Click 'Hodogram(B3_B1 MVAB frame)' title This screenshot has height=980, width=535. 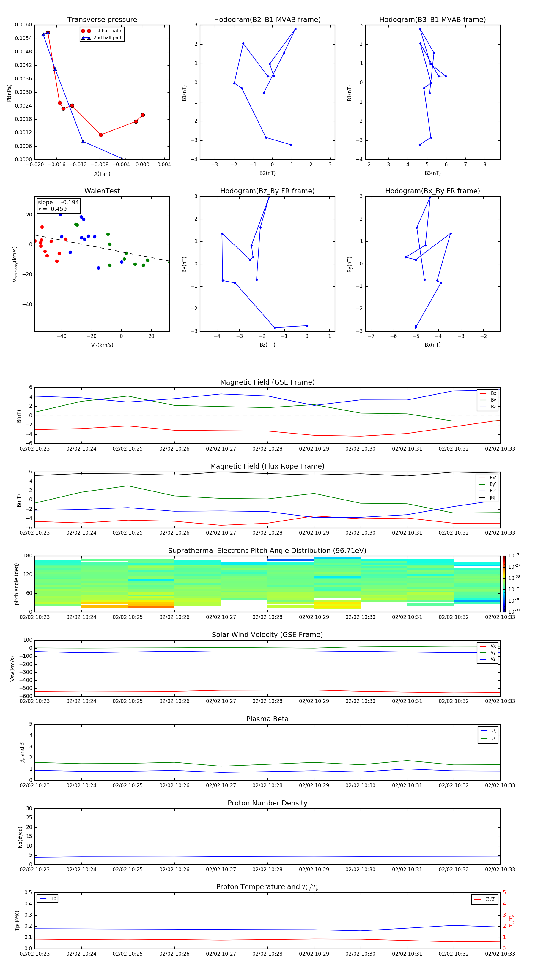tap(432, 20)
